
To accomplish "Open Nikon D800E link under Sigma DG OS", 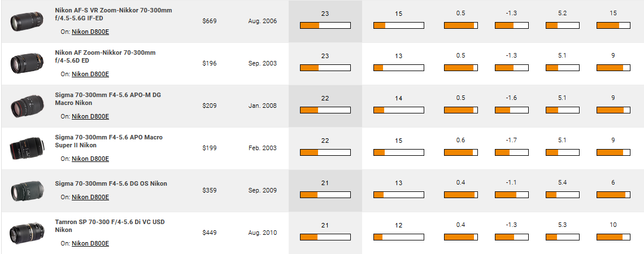I will pos(90,197).
